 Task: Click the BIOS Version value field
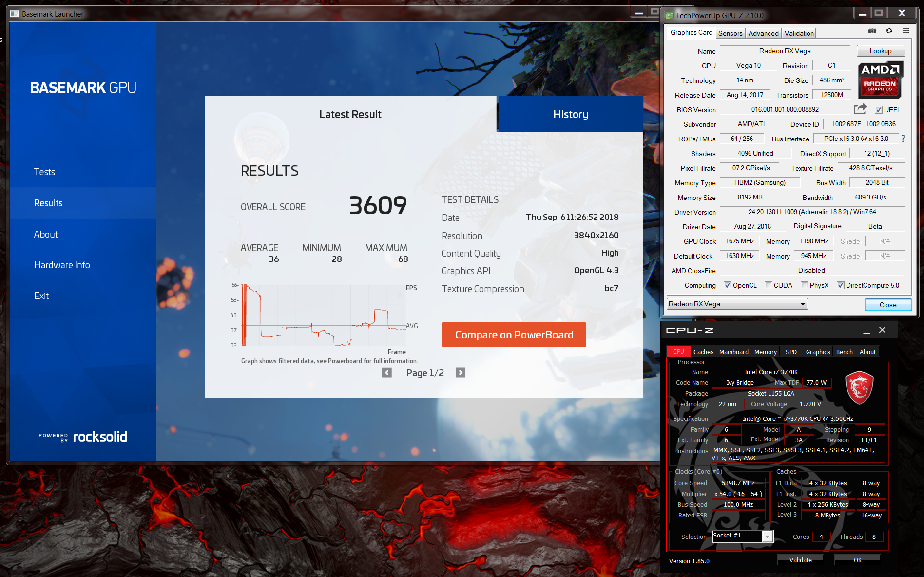tap(785, 109)
